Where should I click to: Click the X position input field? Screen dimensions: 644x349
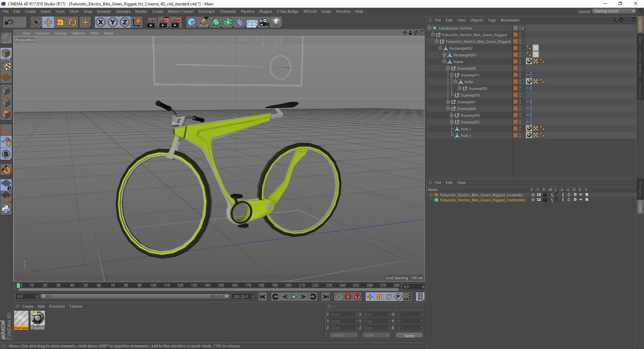tap(344, 314)
